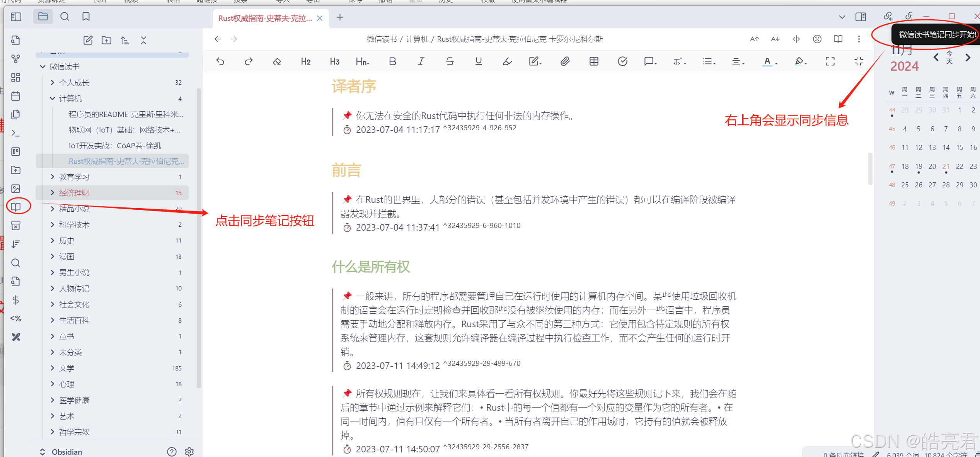Switch to the Rust权威指南 tab
This screenshot has width=980, height=457.
[x=265, y=18]
